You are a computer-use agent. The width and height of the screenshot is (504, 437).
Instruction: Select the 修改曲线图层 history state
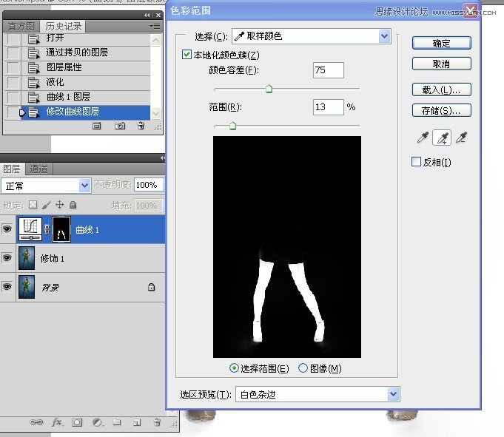pyautogui.click(x=86, y=112)
